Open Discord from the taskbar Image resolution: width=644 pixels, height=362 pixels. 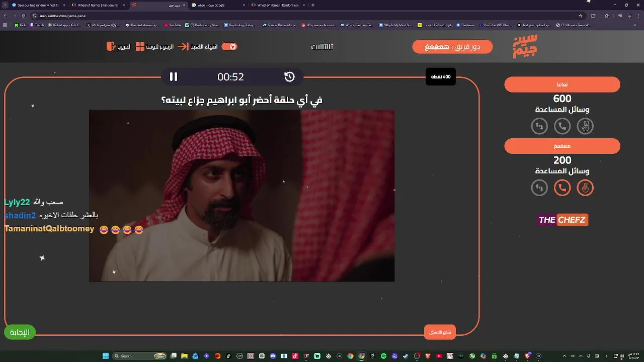(273, 356)
